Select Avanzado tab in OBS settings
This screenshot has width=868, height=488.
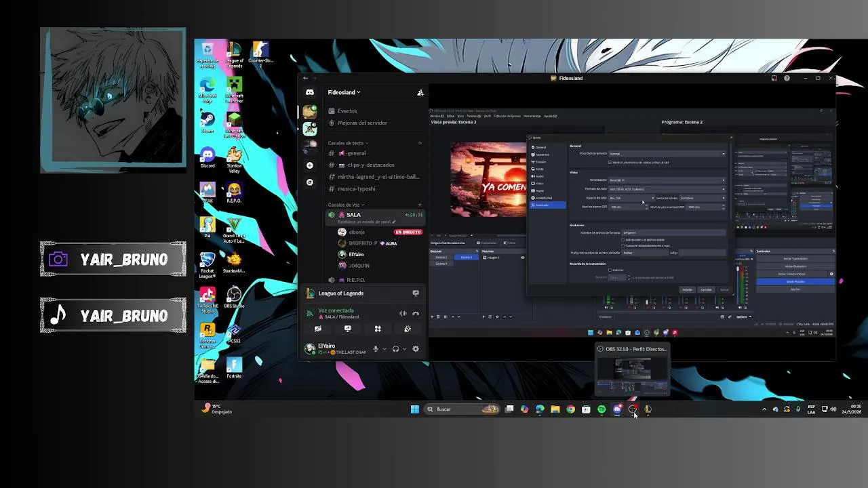tap(548, 205)
